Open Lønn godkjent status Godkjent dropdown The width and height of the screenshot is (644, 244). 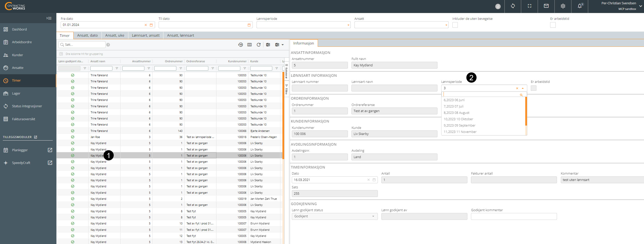pos(334,216)
